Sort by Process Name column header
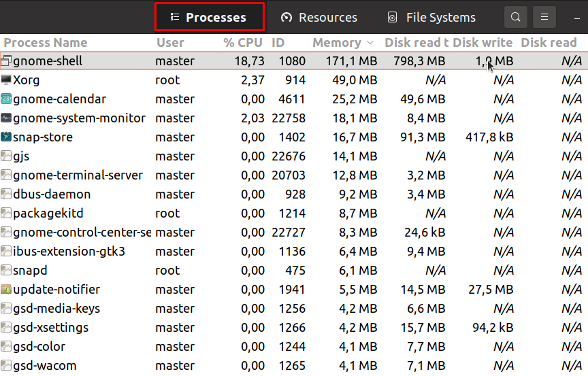 coord(46,42)
